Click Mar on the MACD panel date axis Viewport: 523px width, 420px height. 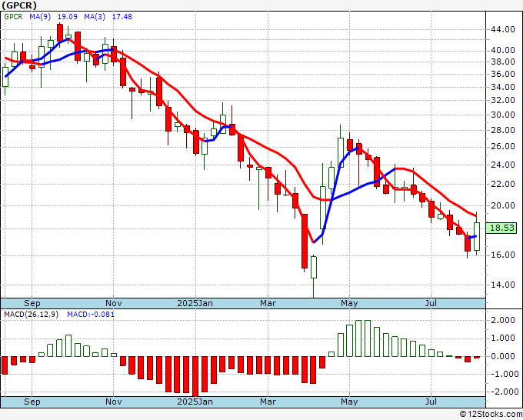[268, 402]
